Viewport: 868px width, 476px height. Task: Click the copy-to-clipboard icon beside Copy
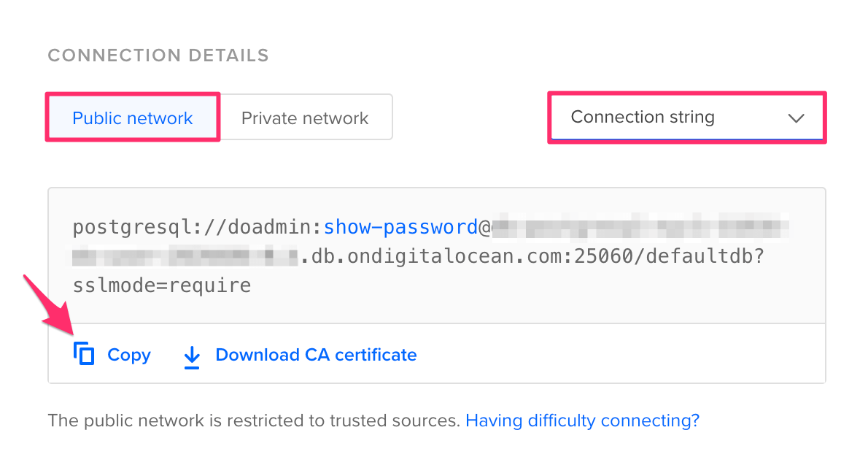click(x=84, y=353)
